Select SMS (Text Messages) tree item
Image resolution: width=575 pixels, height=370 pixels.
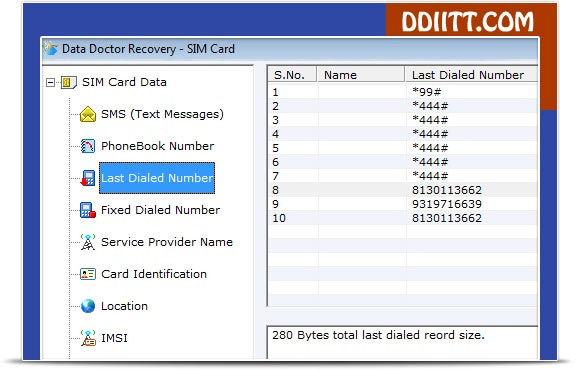click(x=162, y=114)
